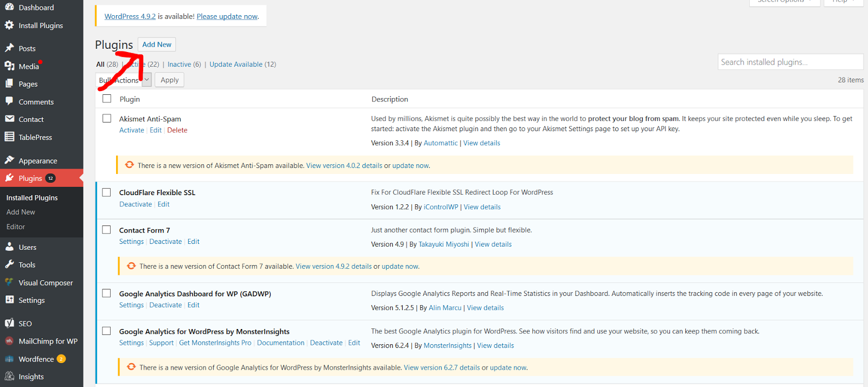This screenshot has height=387, width=868.
Task: Tick the Google Analytics Dashboard for WP checkbox
Action: (x=107, y=293)
